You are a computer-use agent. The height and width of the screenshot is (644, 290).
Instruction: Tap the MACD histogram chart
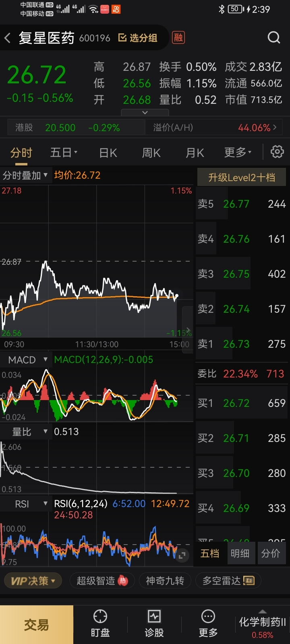(x=96, y=394)
